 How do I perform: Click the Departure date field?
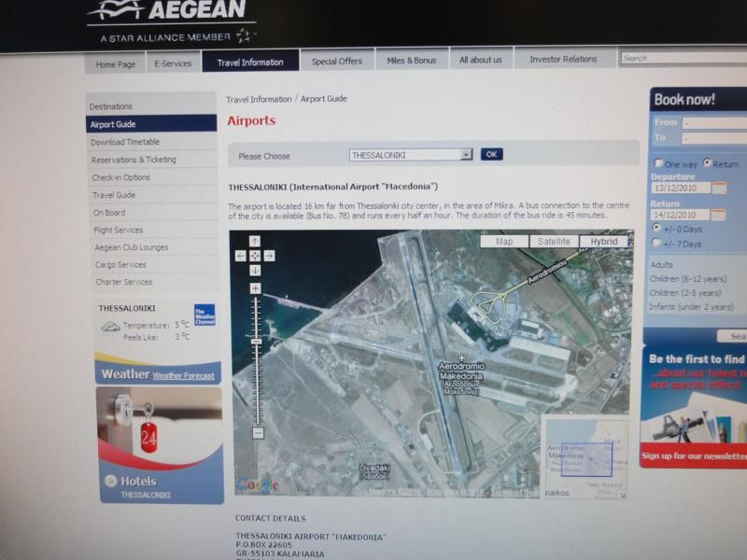[x=681, y=188]
